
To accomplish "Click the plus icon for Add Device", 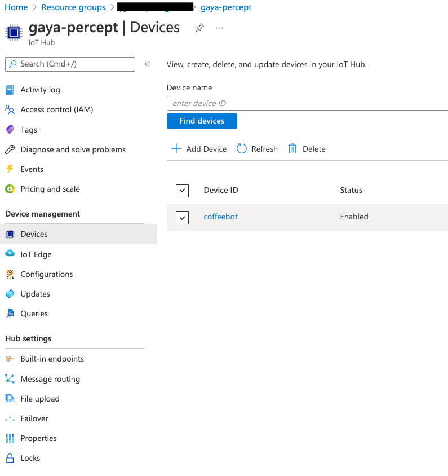I will pyautogui.click(x=176, y=149).
